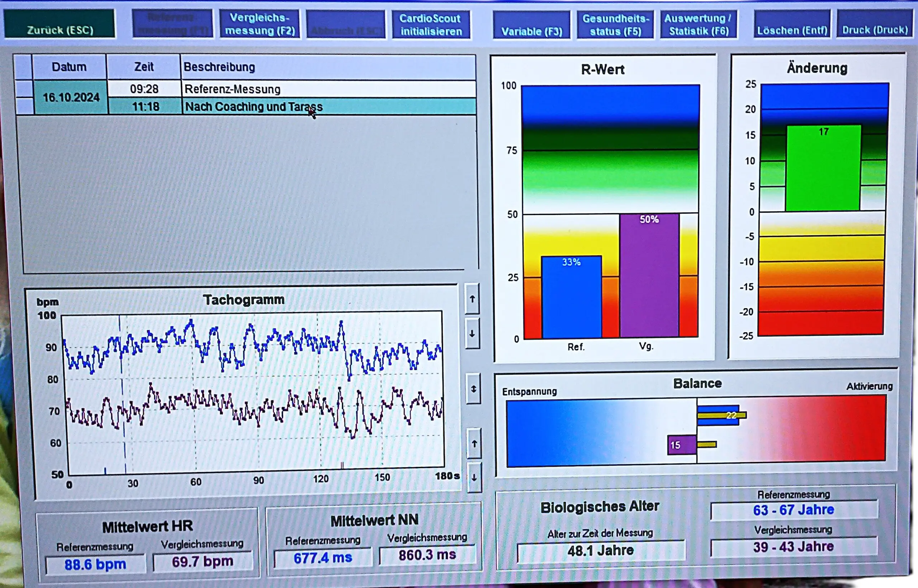Open Gesundheitsstatus (F5) view
This screenshot has height=588, width=918.
coord(616,25)
